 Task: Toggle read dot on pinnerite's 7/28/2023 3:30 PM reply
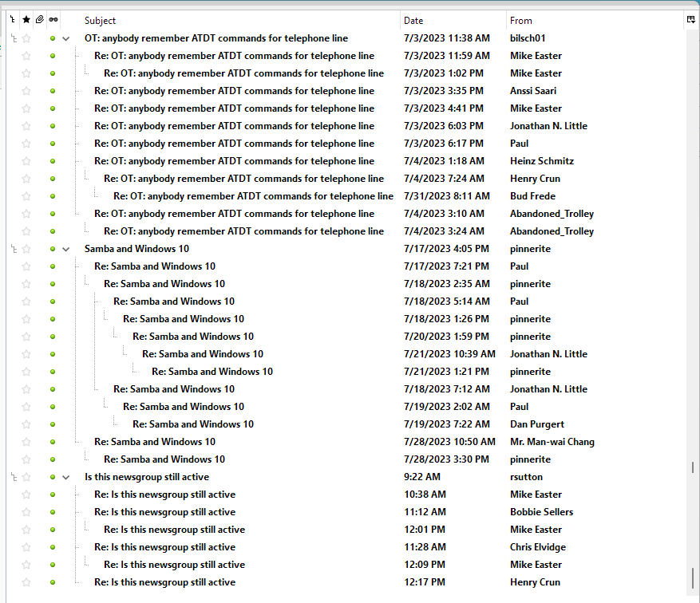click(x=53, y=459)
